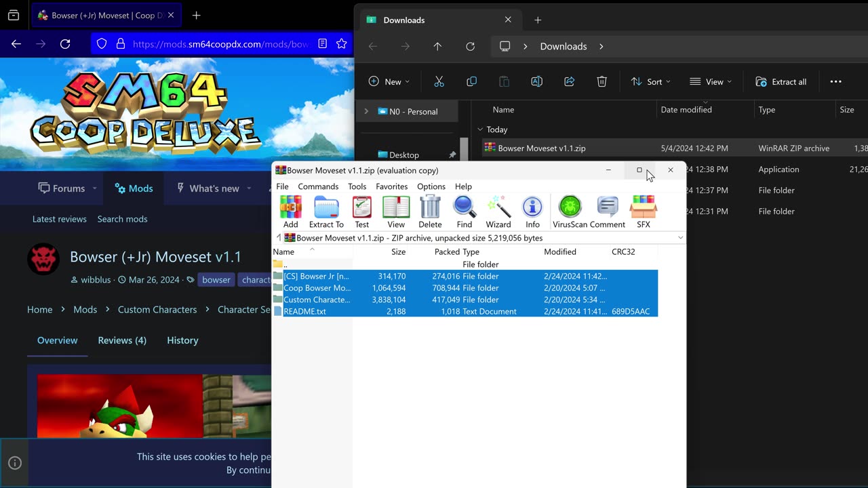
Task: Click the Rename icon in File Explorer toolbar
Action: (536, 81)
